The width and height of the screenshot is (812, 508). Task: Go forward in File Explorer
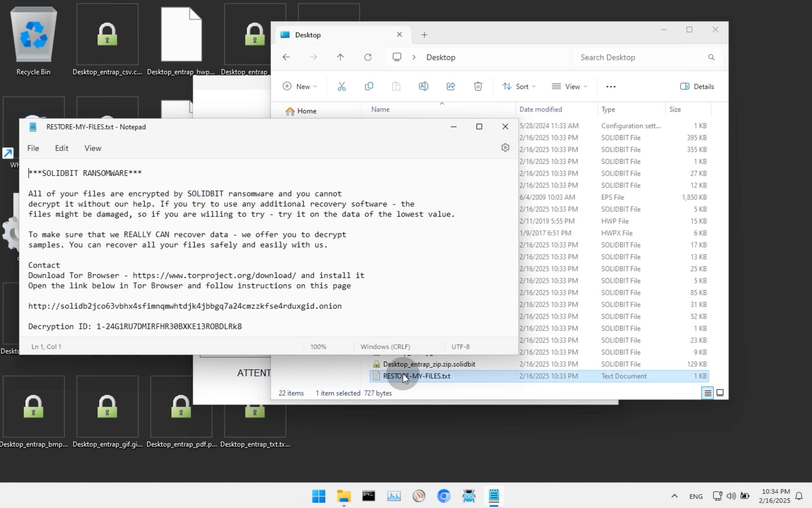pos(313,57)
